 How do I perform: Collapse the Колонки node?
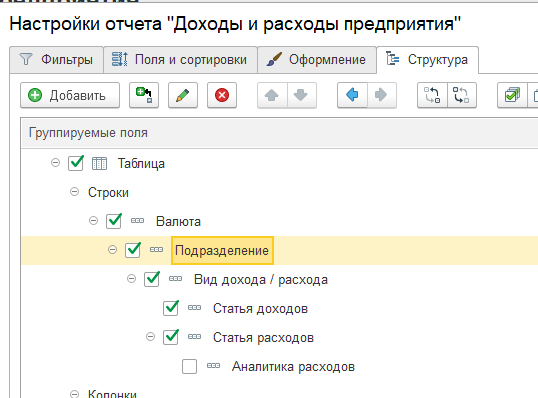coord(74,394)
